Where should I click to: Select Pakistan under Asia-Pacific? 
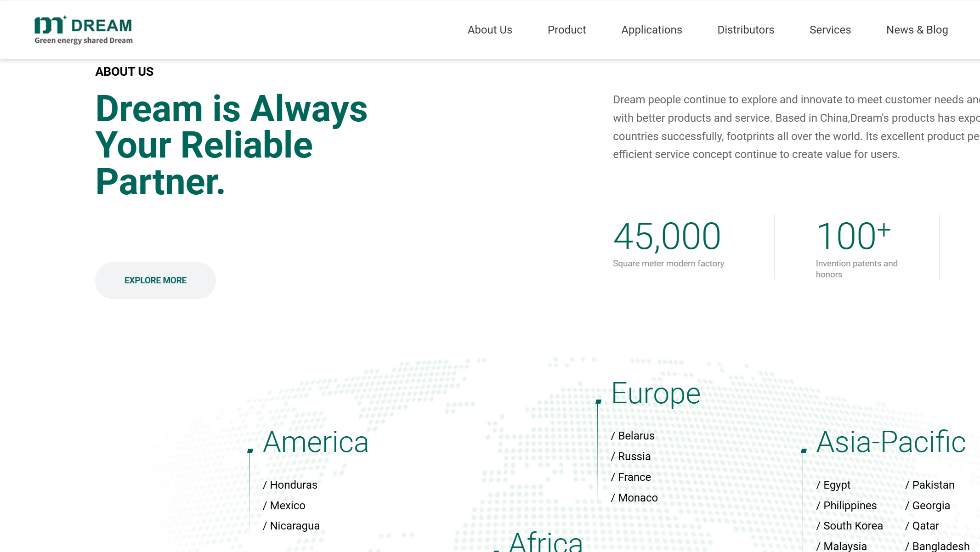tap(933, 485)
